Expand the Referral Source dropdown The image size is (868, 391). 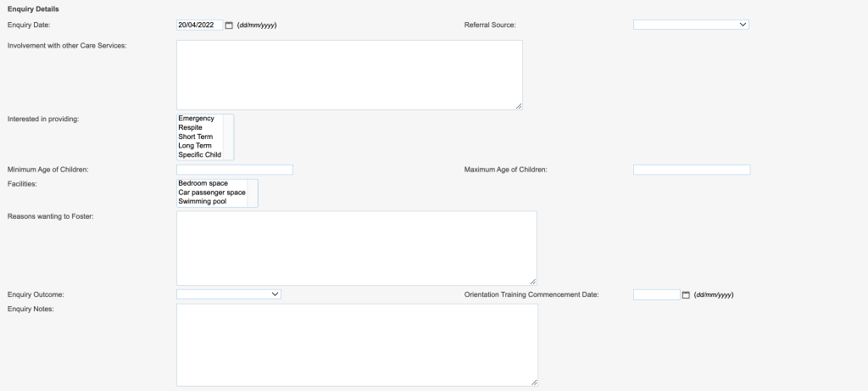point(691,25)
